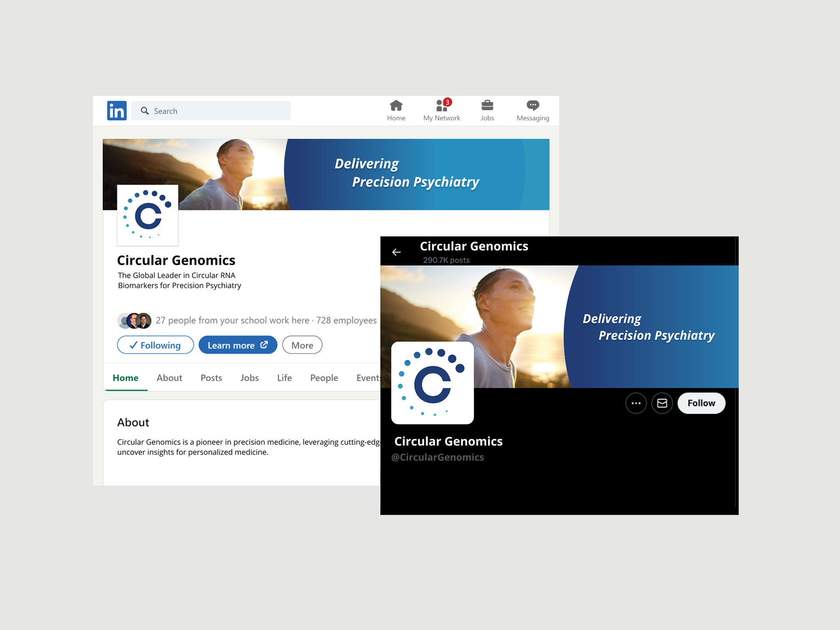Click the search magnifier icon

(144, 111)
